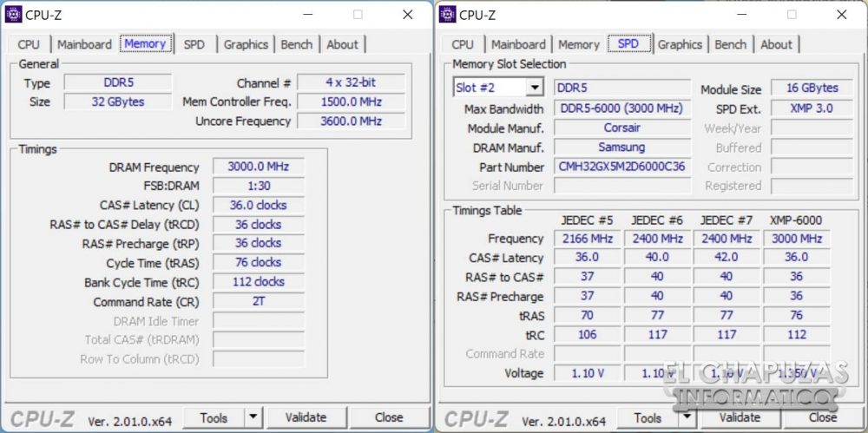Switch to Memory tab in right CPU-Z window

[x=579, y=44]
